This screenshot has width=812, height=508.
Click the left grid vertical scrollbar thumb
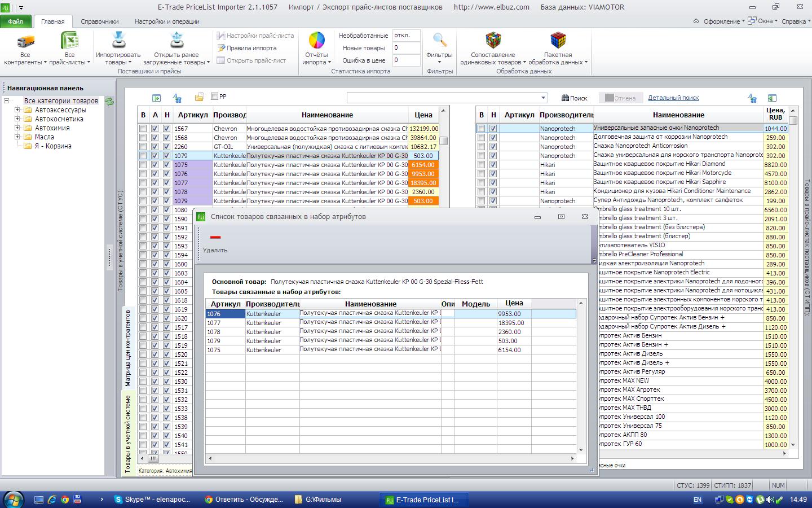pos(444,141)
